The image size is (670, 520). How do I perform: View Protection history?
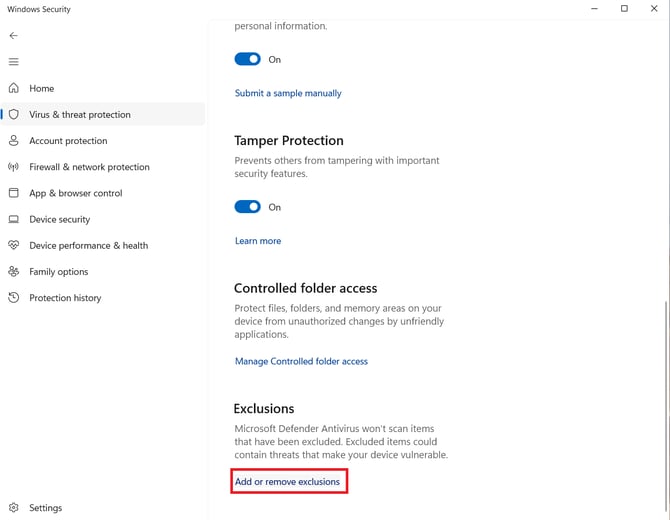[103, 298]
